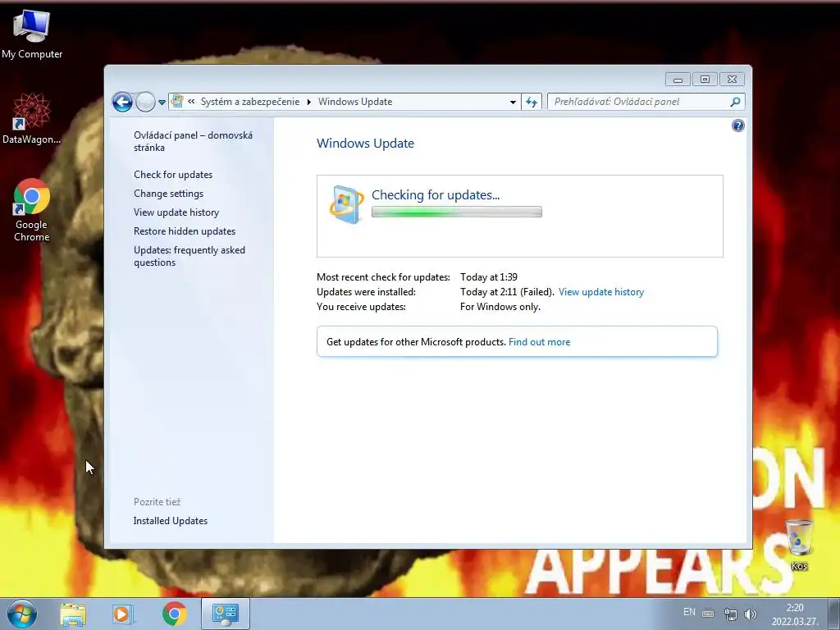Click the breadcrumb arrow after Systém a zabezpečenie
The image size is (840, 630).
click(x=308, y=102)
